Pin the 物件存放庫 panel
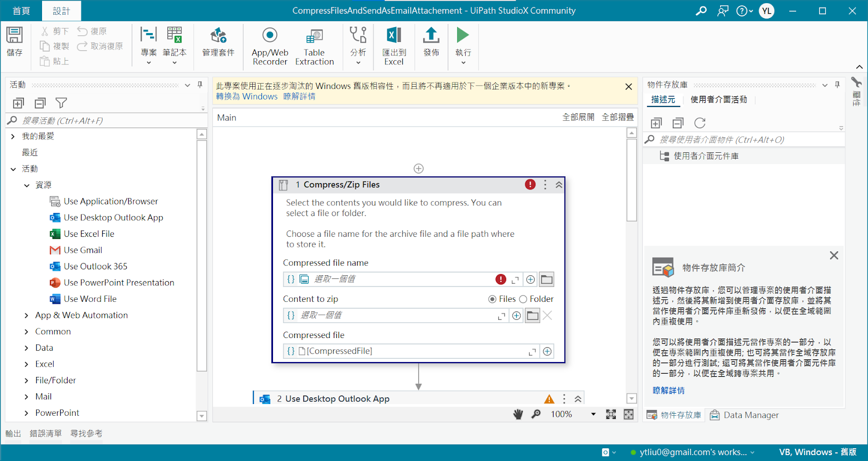This screenshot has height=461, width=868. click(x=837, y=85)
